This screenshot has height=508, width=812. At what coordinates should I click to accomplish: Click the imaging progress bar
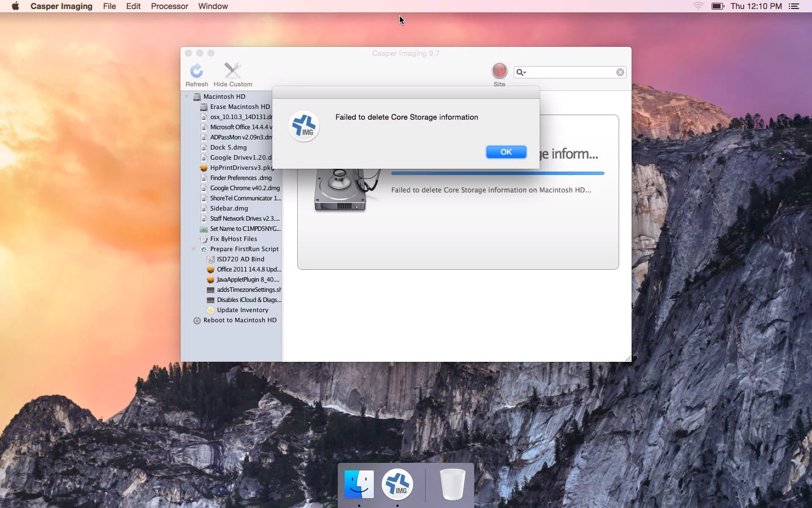pos(497,173)
